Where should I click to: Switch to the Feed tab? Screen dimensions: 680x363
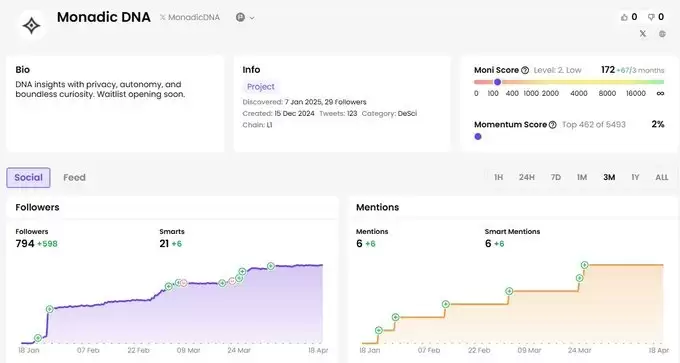click(75, 177)
